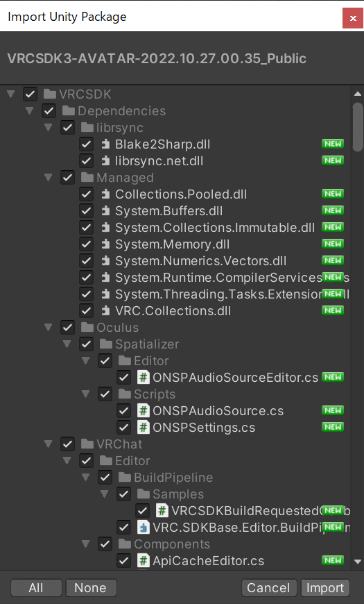This screenshot has width=364, height=604.
Task: Click the ONSPAudioSourceEditor.cs script icon
Action: (143, 378)
